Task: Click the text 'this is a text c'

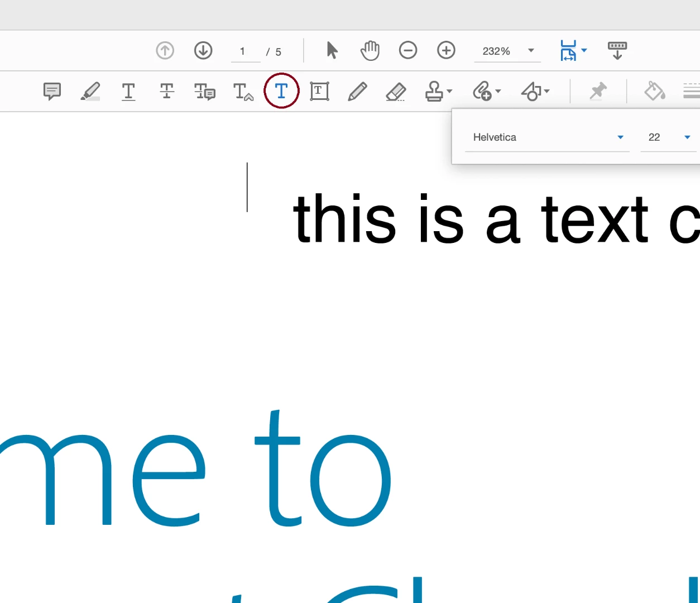Action: click(x=496, y=219)
